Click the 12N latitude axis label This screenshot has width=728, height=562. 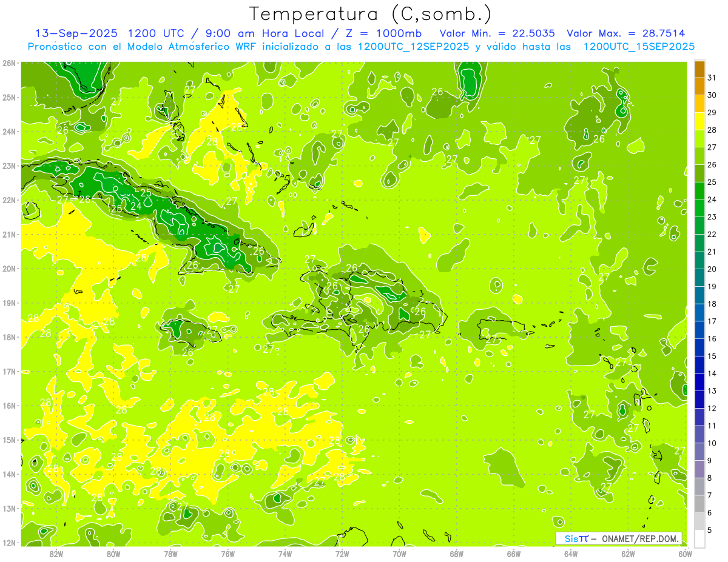point(9,543)
